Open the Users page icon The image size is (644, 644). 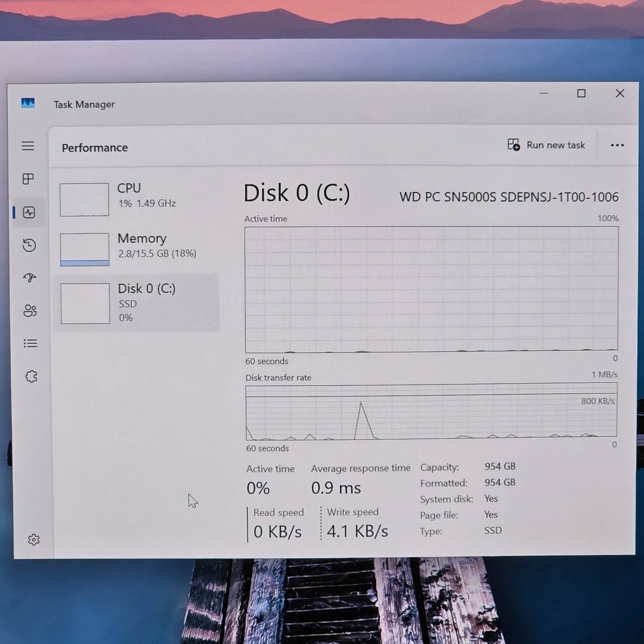click(x=30, y=311)
